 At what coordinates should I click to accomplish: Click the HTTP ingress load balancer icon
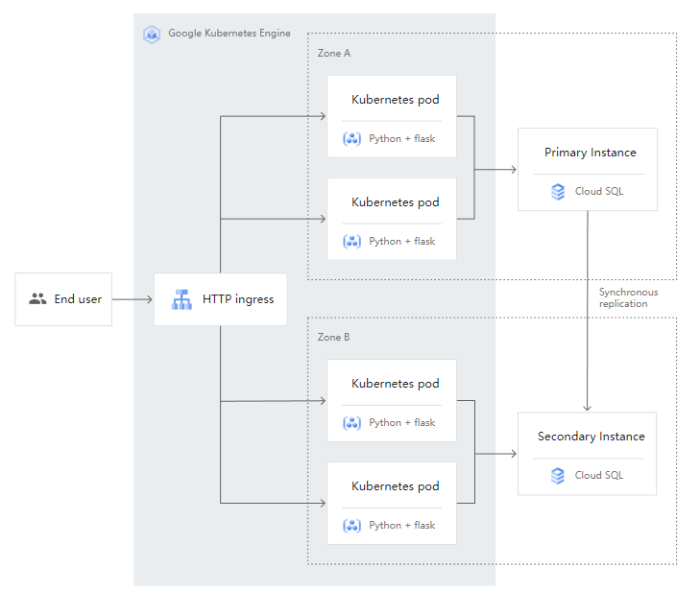181,299
